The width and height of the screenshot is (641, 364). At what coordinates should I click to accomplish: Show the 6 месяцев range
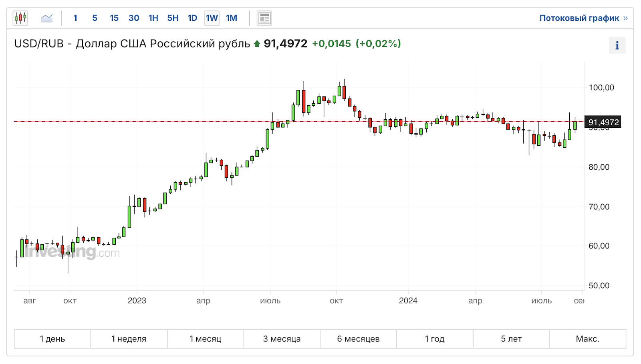tap(358, 339)
